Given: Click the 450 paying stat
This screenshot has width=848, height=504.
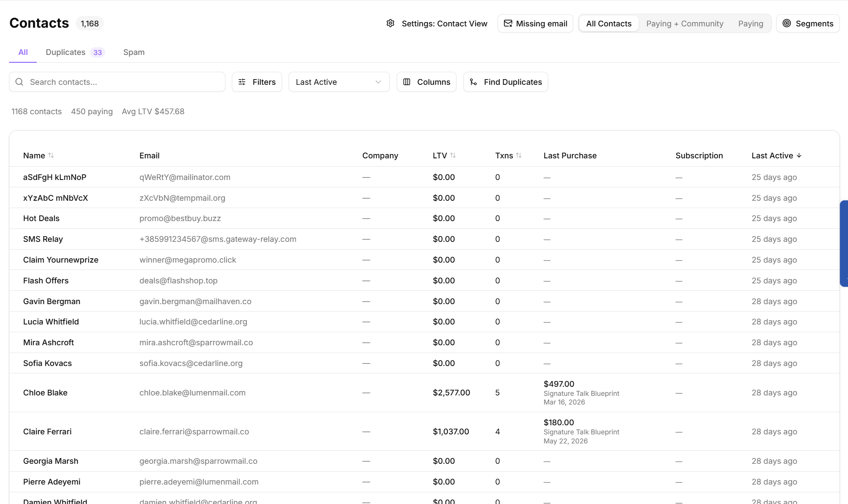Looking at the screenshot, I should point(92,111).
